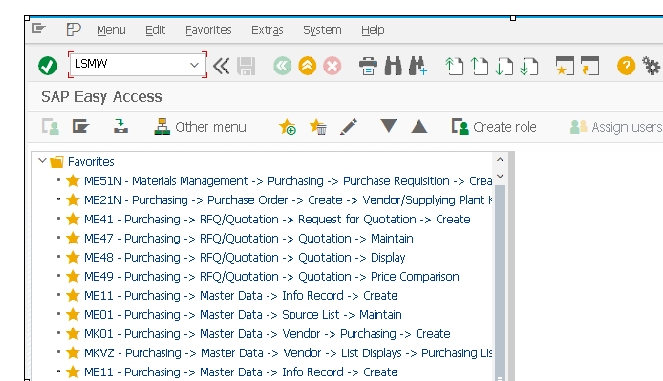Select ME01 Source List Maintain favorite
Screen dimensions: 663x381
(243, 315)
